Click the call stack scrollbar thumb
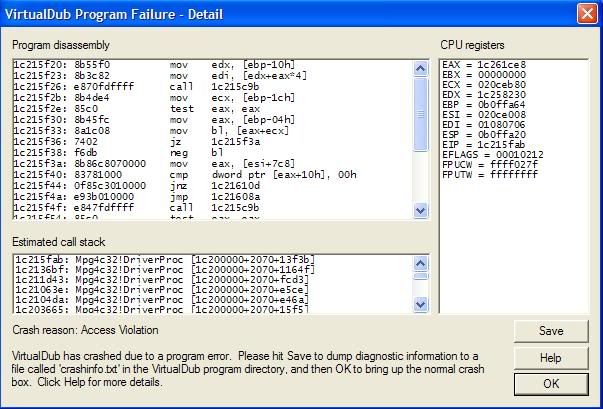 pos(421,276)
